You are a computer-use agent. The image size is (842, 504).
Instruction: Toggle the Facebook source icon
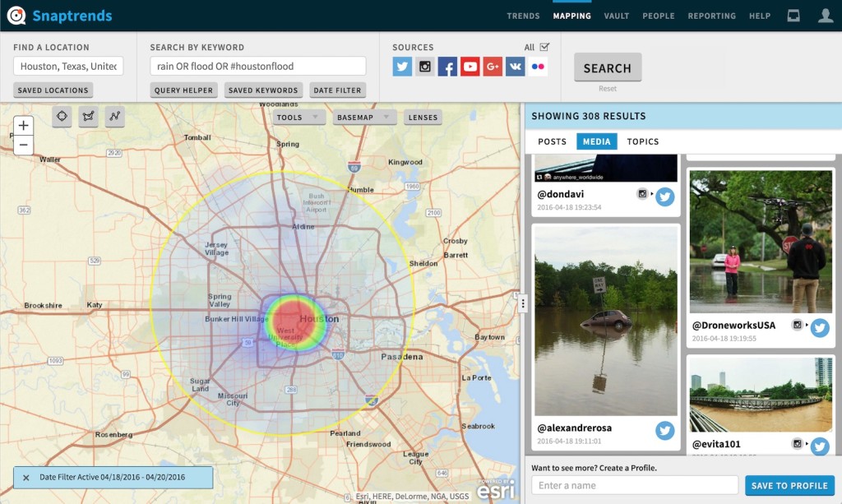point(447,67)
